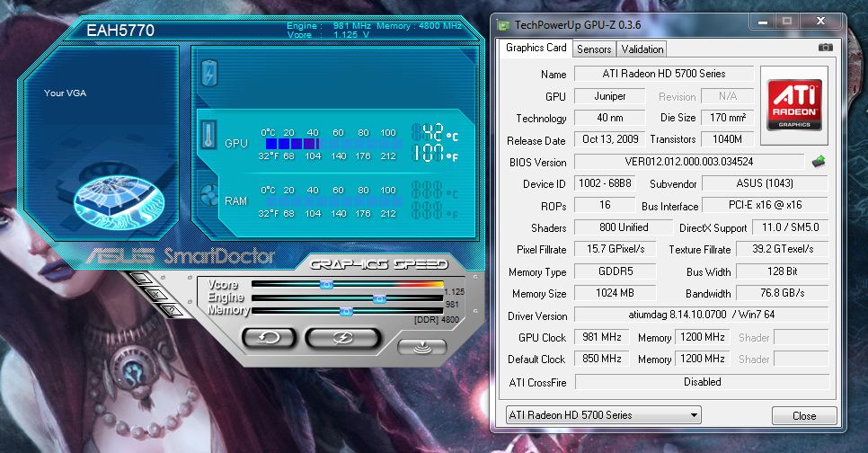The width and height of the screenshot is (868, 453).
Task: Click the [DDR] 4800 memory value
Action: [436, 320]
